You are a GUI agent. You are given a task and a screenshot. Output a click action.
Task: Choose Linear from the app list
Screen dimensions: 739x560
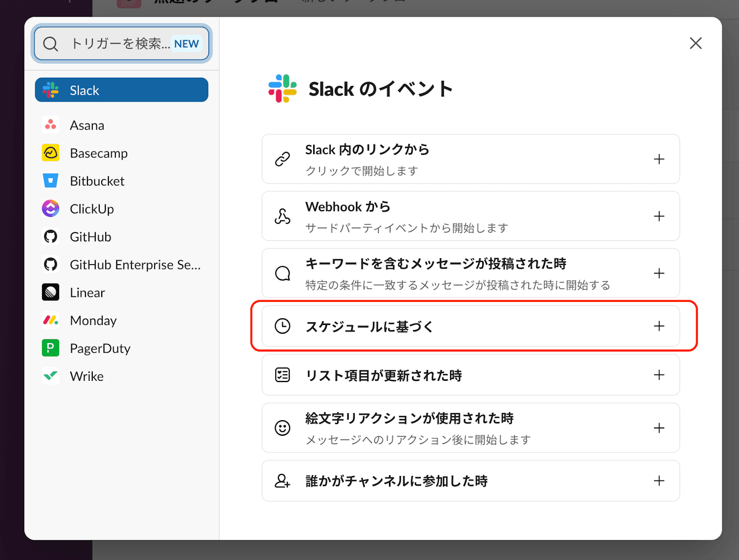coord(121,292)
